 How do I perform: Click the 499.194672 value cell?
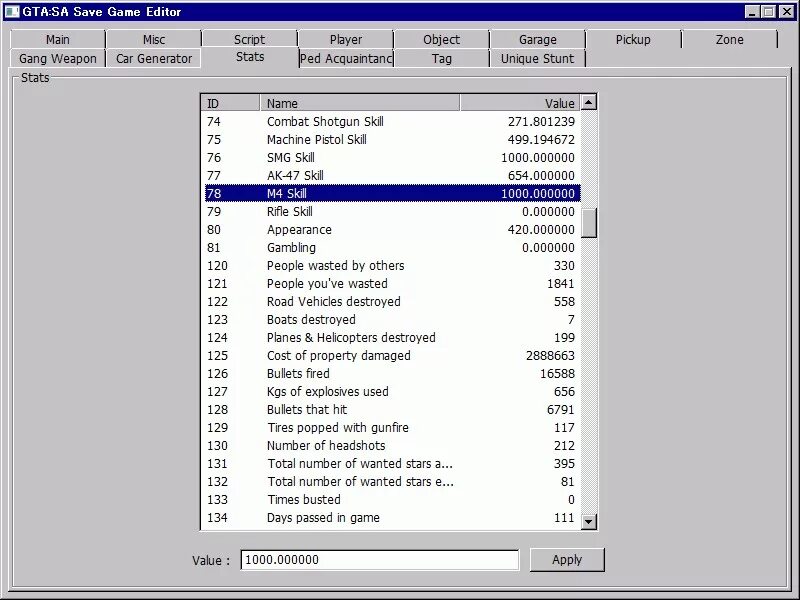(x=541, y=139)
